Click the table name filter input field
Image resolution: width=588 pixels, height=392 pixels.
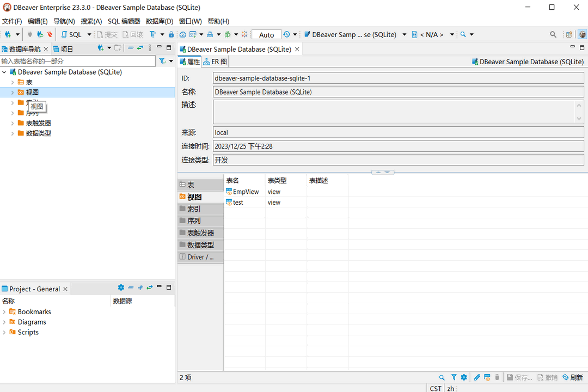pyautogui.click(x=77, y=62)
